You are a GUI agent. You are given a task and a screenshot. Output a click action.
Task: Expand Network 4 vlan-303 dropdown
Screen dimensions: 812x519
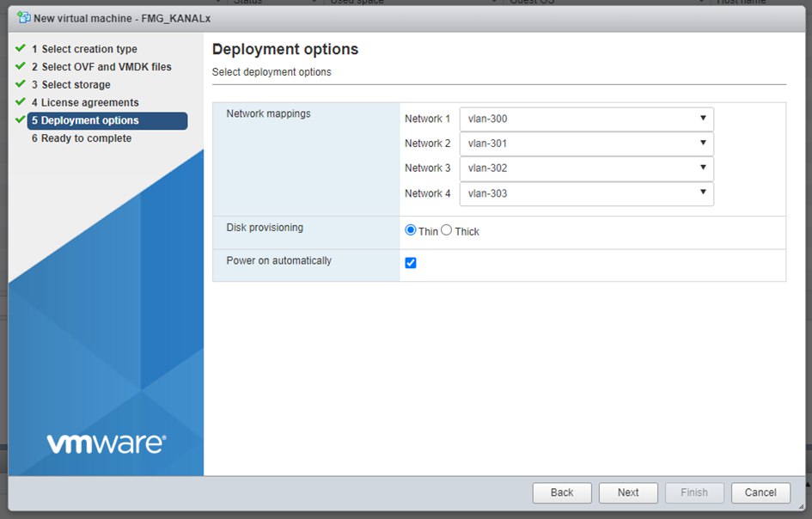pos(586,193)
